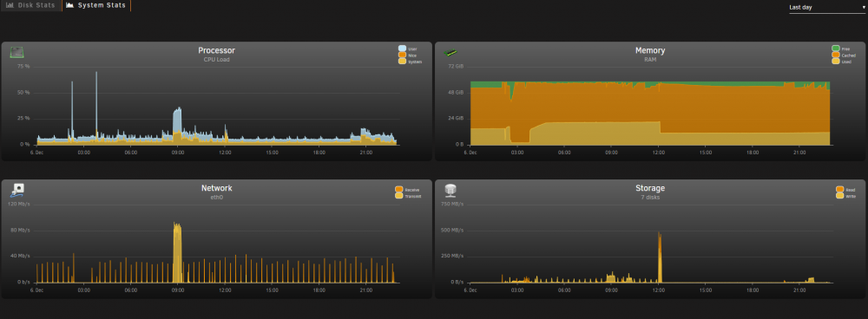Viewport: 868px width, 319px height.
Task: Toggle the Nice series in the Processor legend
Action: click(408, 55)
